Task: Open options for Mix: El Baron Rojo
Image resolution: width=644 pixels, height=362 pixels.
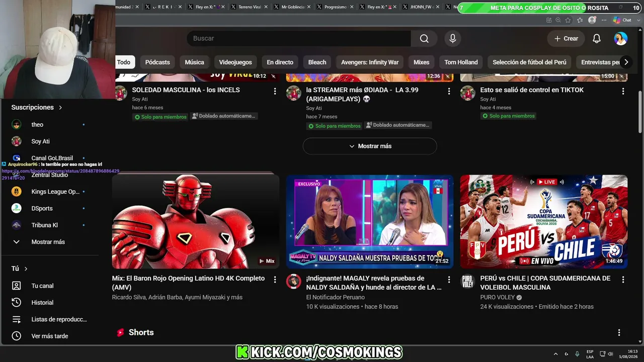Action: click(x=275, y=280)
